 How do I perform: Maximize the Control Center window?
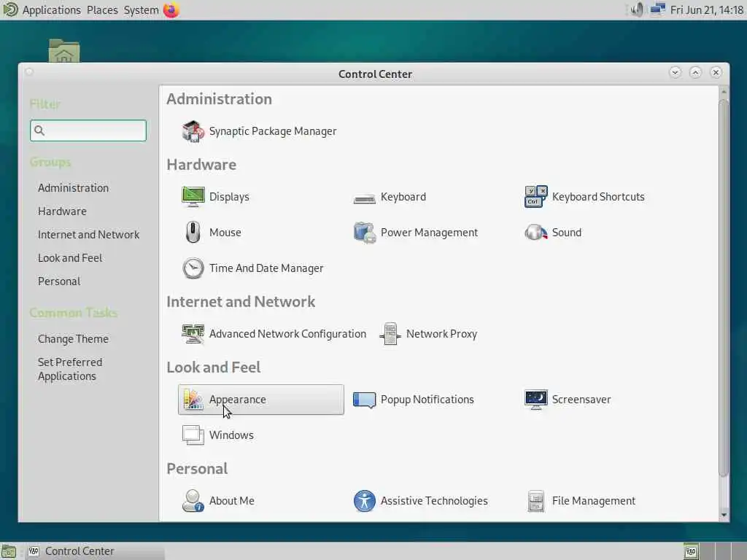click(695, 72)
